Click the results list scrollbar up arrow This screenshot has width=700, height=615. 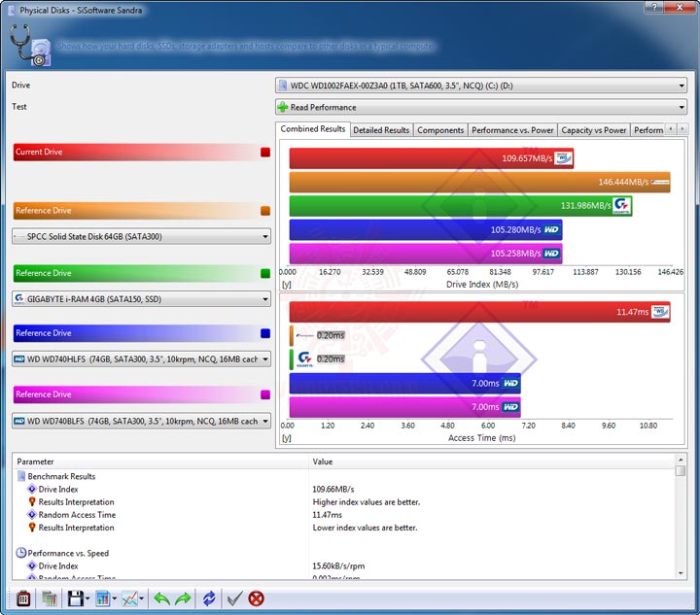point(681,460)
